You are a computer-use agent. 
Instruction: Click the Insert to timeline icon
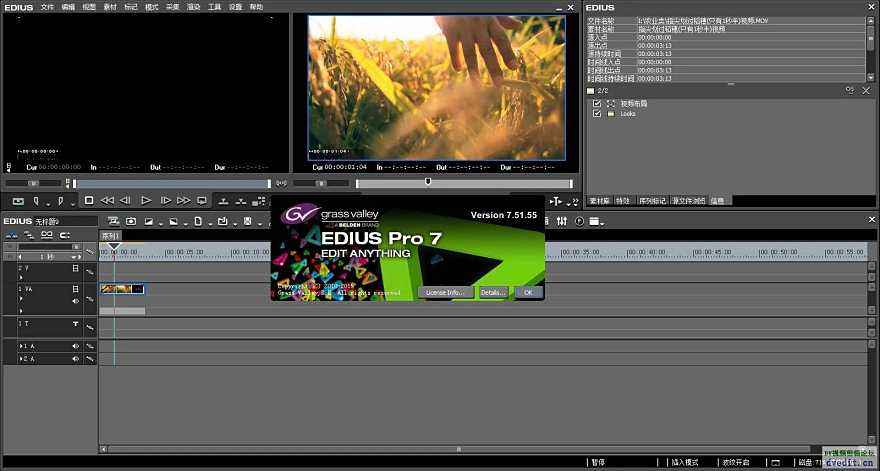[x=223, y=201]
